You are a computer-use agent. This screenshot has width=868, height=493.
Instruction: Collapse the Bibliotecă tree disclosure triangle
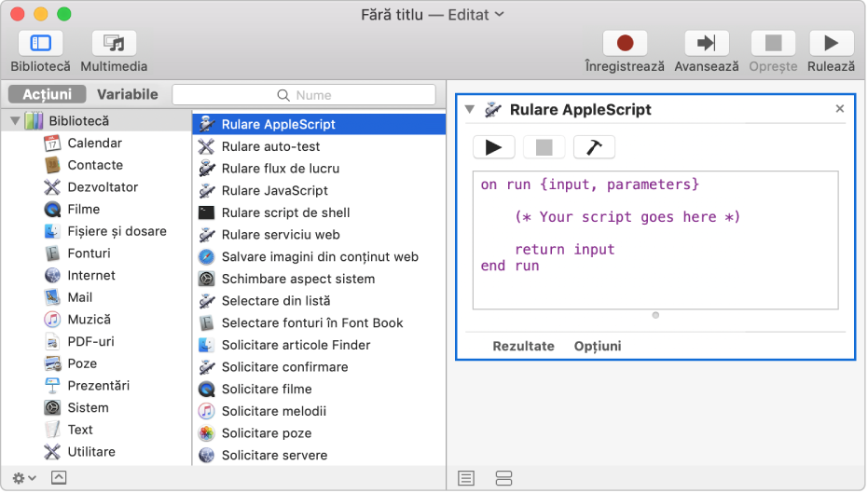point(15,121)
